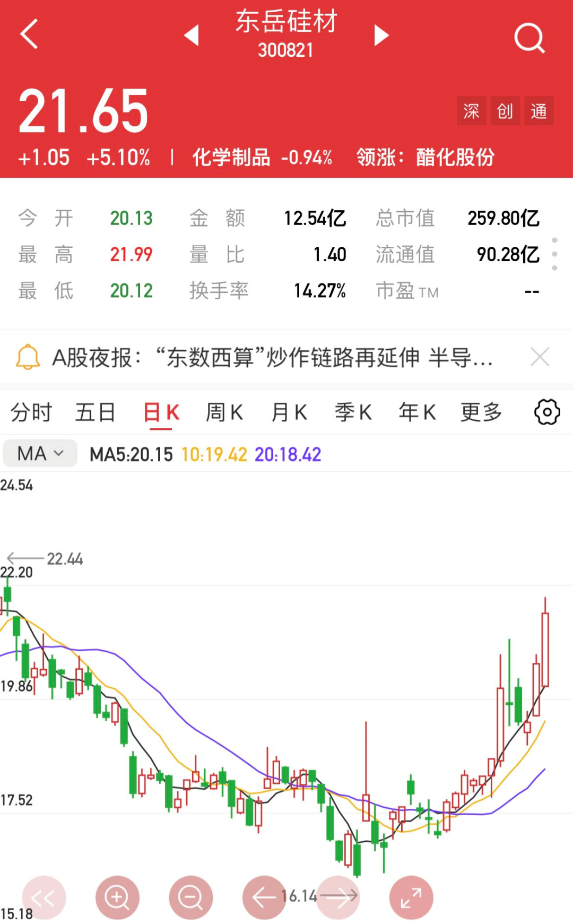Viewport: 573px width, 924px height.
Task: Tap the day low 20.12
Action: (x=132, y=291)
